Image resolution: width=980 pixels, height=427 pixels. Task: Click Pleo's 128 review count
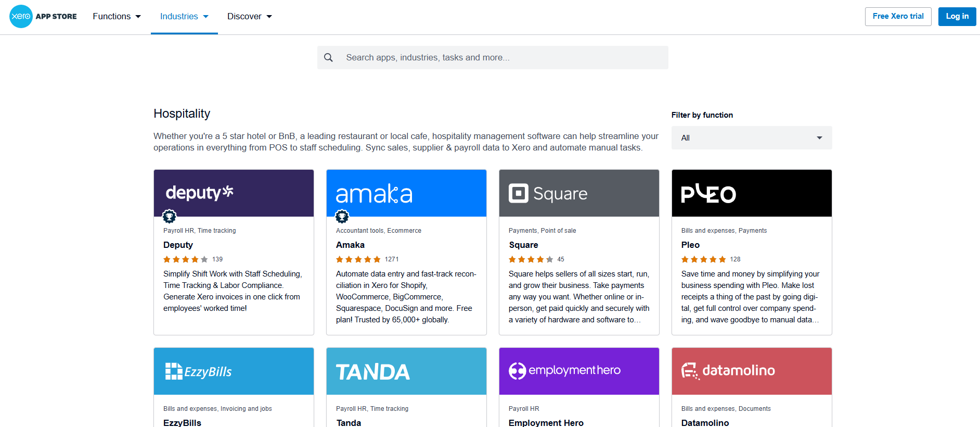735,259
